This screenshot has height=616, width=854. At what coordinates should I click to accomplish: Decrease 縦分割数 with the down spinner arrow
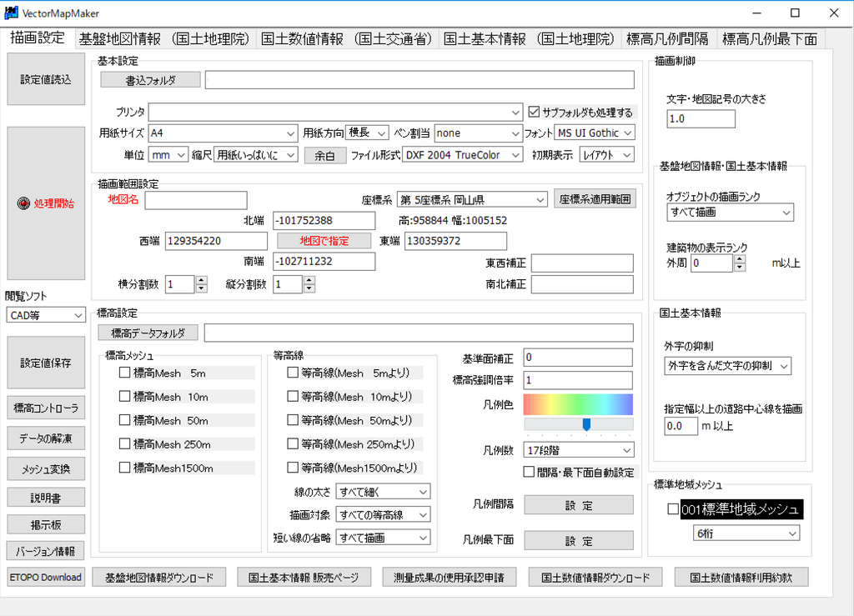[309, 289]
